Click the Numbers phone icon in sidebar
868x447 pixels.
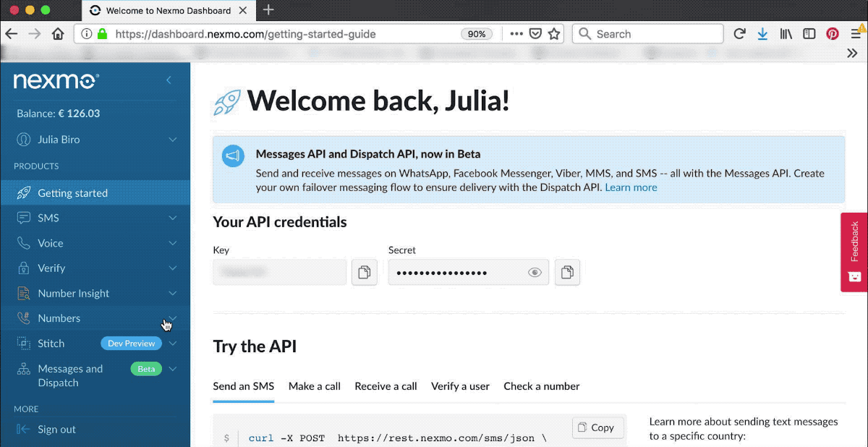click(x=24, y=318)
